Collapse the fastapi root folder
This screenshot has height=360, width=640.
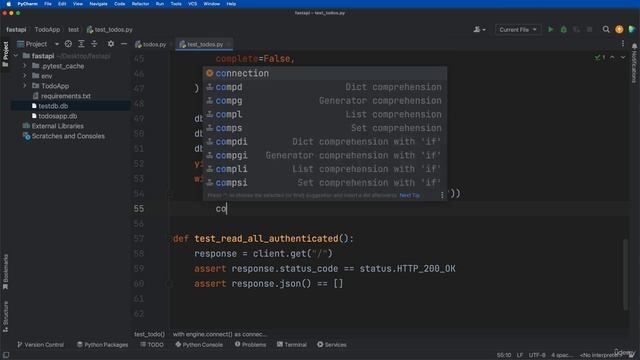(16, 56)
